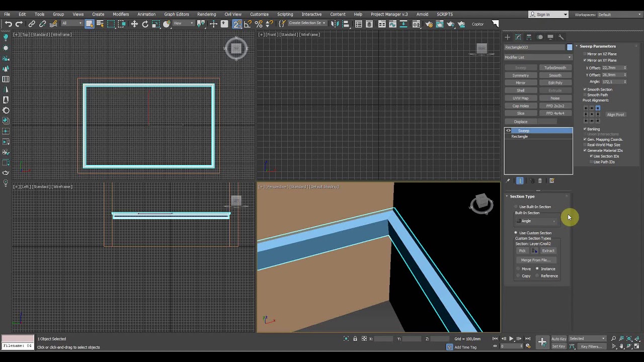Image resolution: width=644 pixels, height=362 pixels.
Task: Select the Copy radio option
Action: [x=518, y=276]
